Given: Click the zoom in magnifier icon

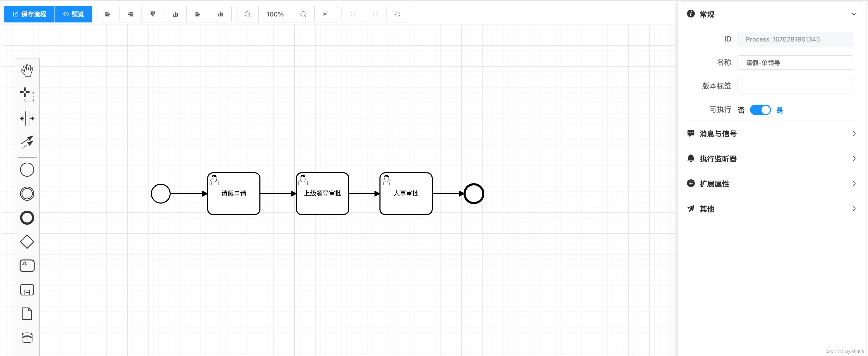Looking at the screenshot, I should (x=303, y=14).
